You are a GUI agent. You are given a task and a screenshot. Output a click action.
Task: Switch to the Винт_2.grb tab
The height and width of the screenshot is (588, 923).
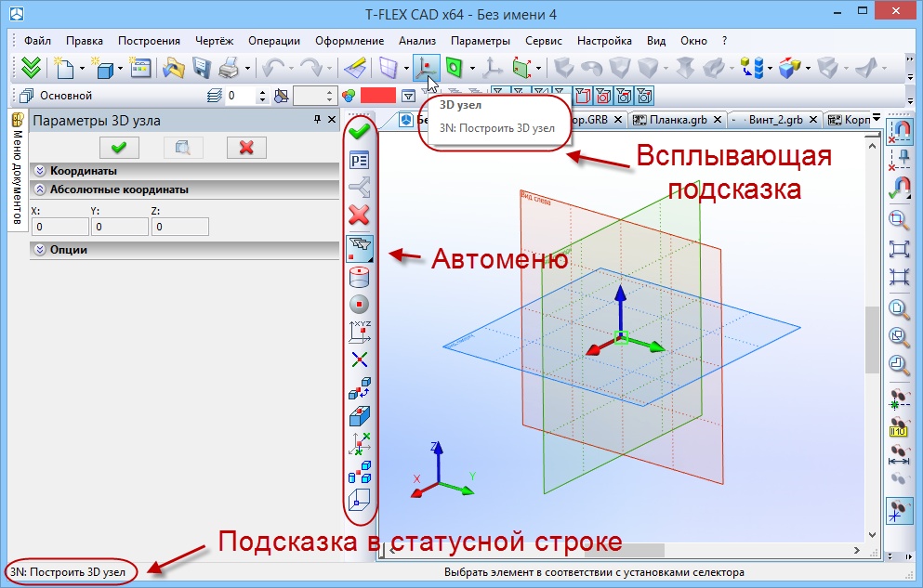[775, 119]
